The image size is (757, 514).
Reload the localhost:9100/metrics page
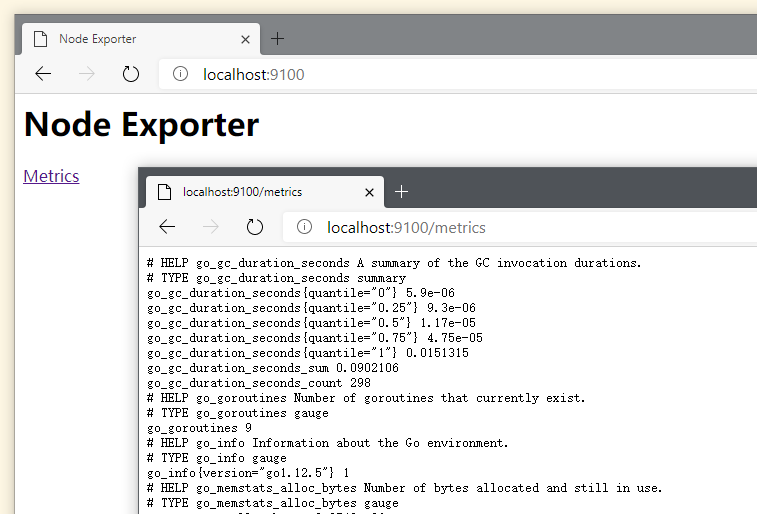254,227
